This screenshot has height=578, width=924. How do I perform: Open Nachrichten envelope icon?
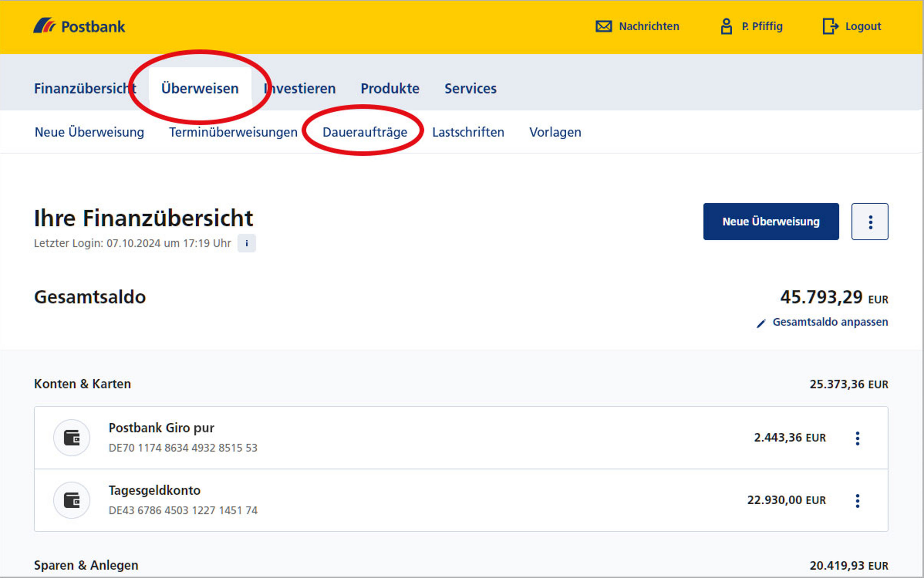603,26
